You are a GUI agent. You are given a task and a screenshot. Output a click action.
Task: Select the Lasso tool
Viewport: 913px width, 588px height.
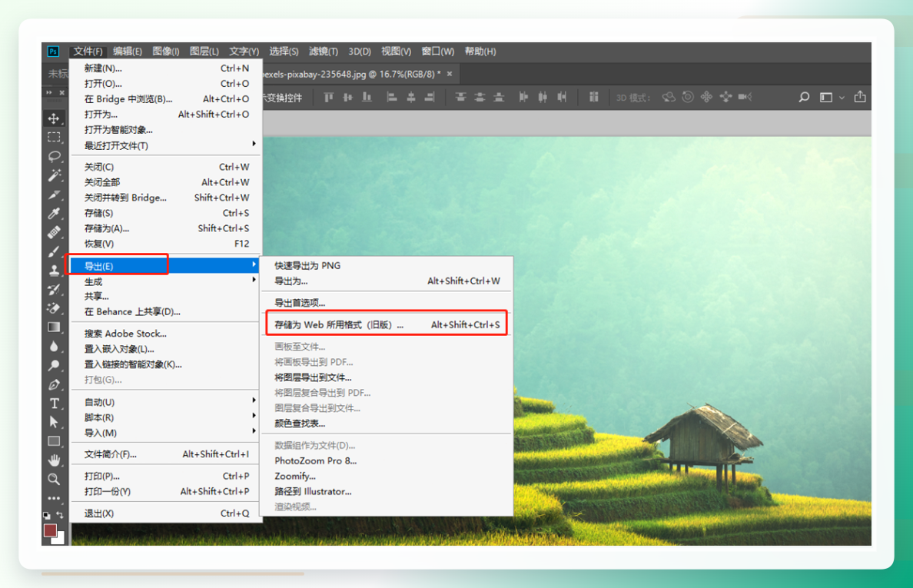click(54, 156)
